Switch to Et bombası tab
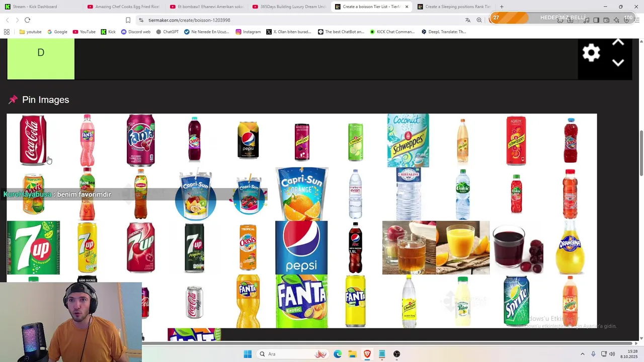This screenshot has height=362, width=644. click(206, 7)
